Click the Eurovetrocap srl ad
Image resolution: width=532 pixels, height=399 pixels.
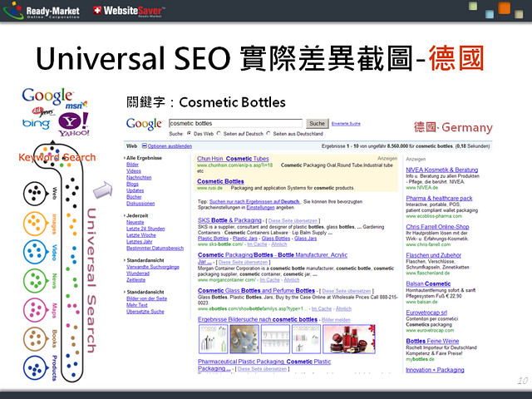426,313
